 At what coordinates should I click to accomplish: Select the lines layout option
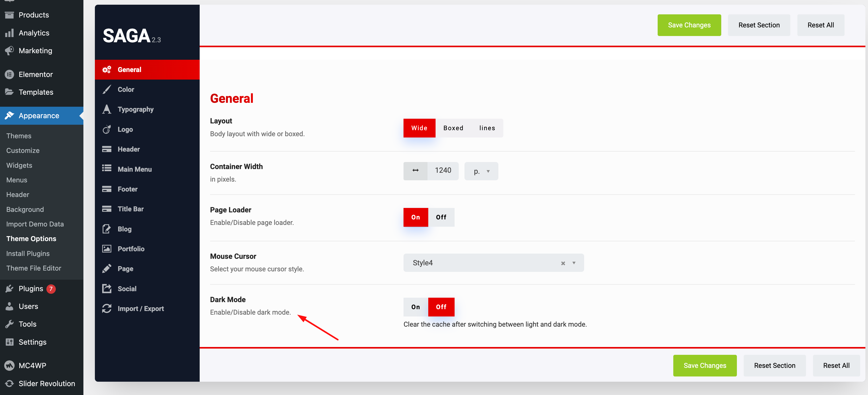487,128
